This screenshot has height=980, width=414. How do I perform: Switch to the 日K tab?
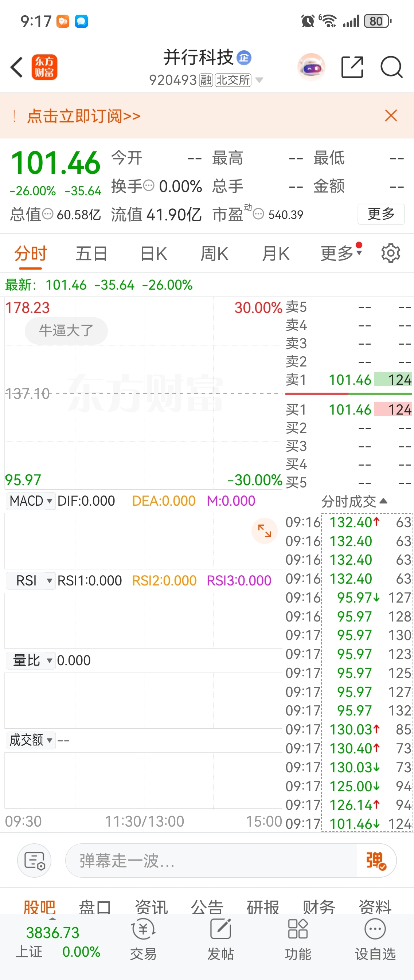click(x=153, y=253)
